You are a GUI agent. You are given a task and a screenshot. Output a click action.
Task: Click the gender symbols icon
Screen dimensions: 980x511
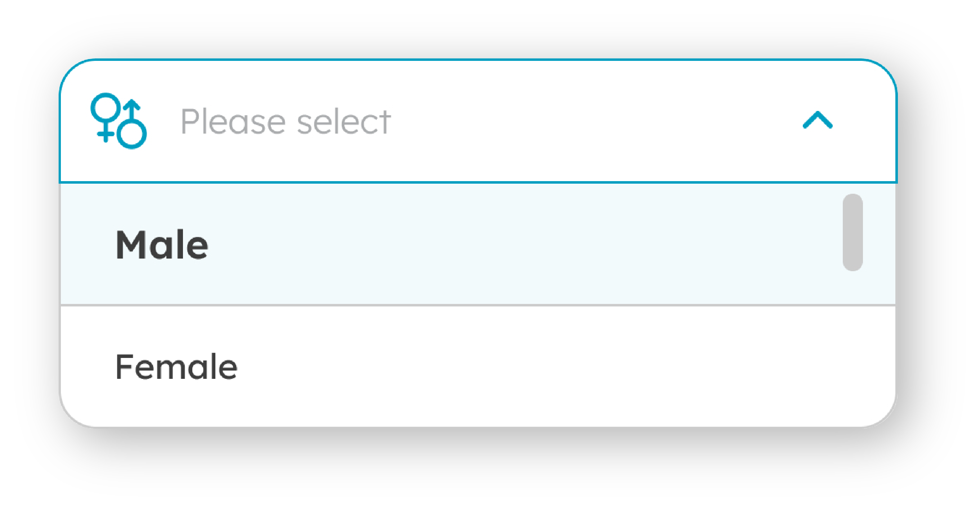tap(118, 121)
